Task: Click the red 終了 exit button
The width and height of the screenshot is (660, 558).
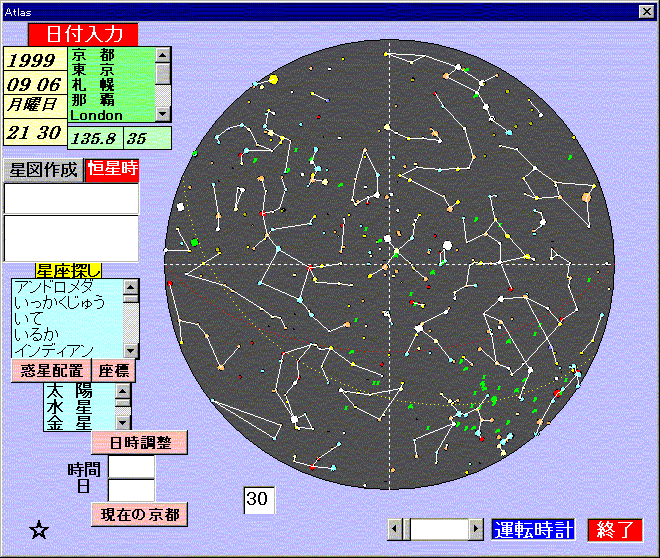Action: 615,529
